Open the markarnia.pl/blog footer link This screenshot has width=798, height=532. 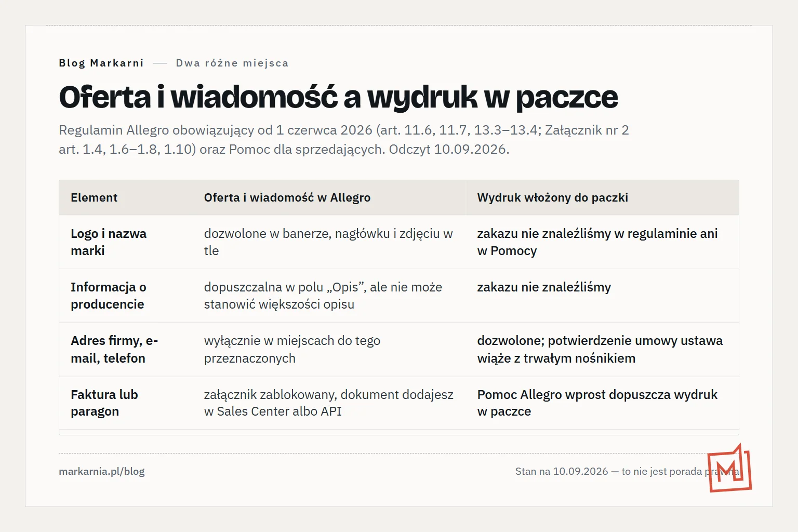coord(102,471)
